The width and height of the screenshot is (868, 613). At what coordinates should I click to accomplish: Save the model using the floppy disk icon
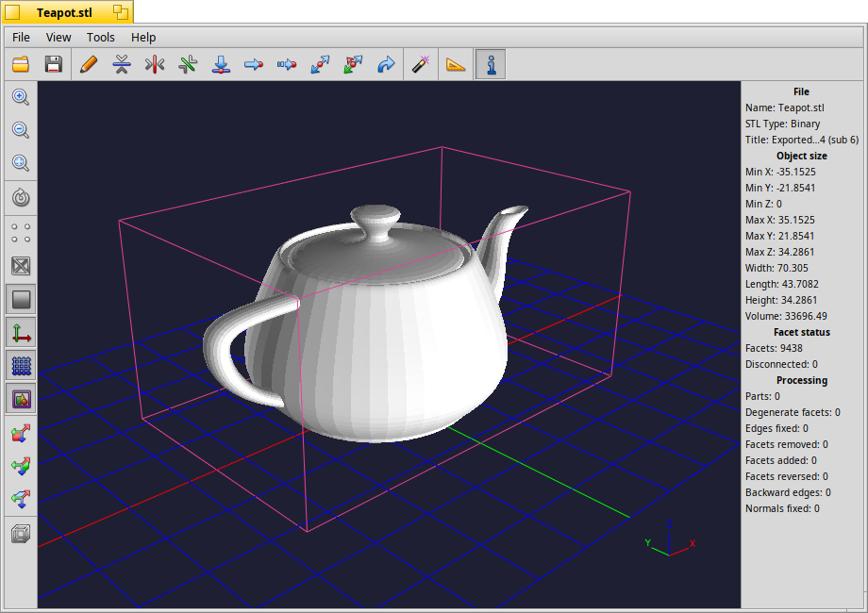[x=54, y=64]
